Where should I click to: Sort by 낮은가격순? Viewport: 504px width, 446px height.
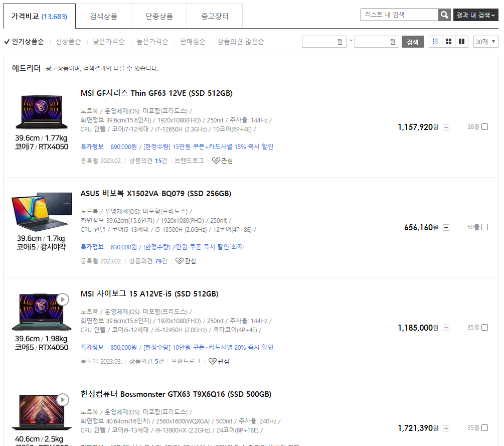109,42
